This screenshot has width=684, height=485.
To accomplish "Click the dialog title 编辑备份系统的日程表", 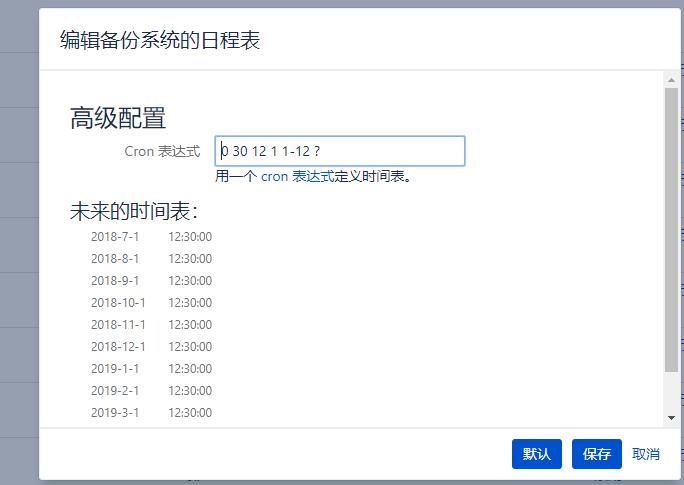I will coord(160,40).
